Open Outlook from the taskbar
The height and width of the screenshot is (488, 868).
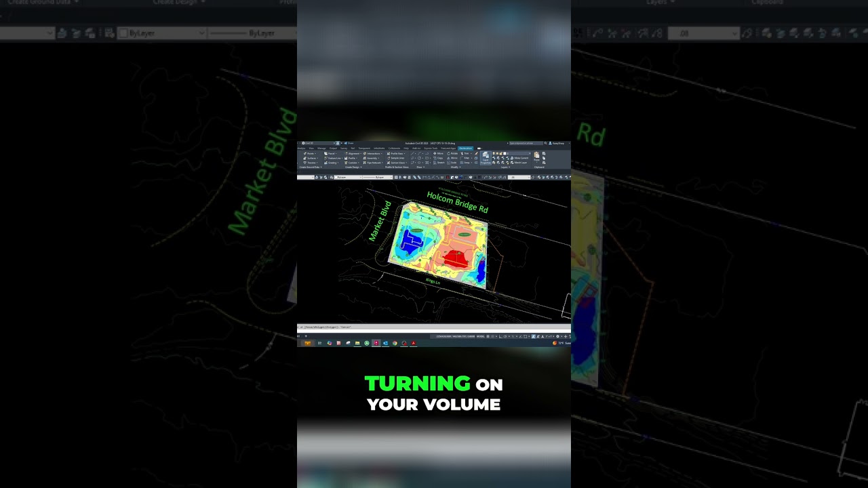(x=385, y=343)
